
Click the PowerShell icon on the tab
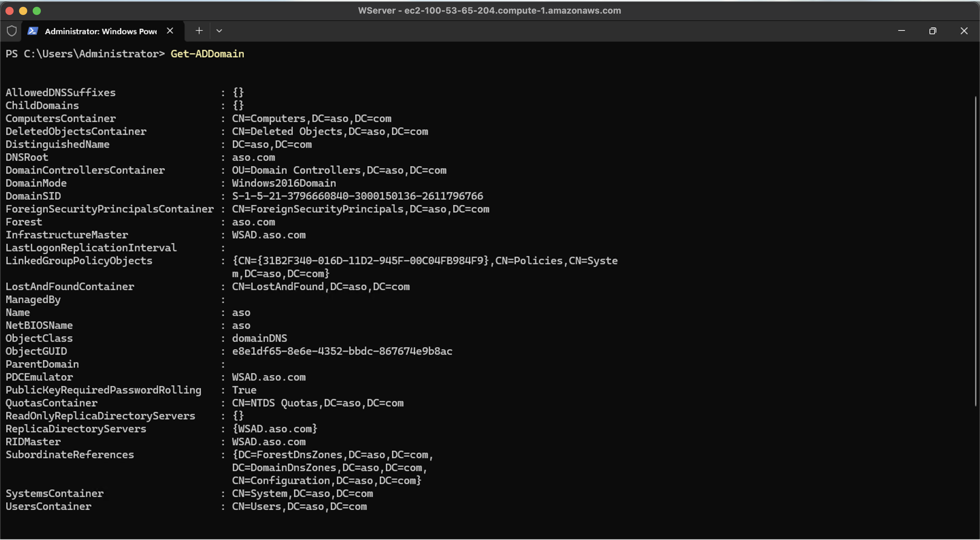pos(33,31)
